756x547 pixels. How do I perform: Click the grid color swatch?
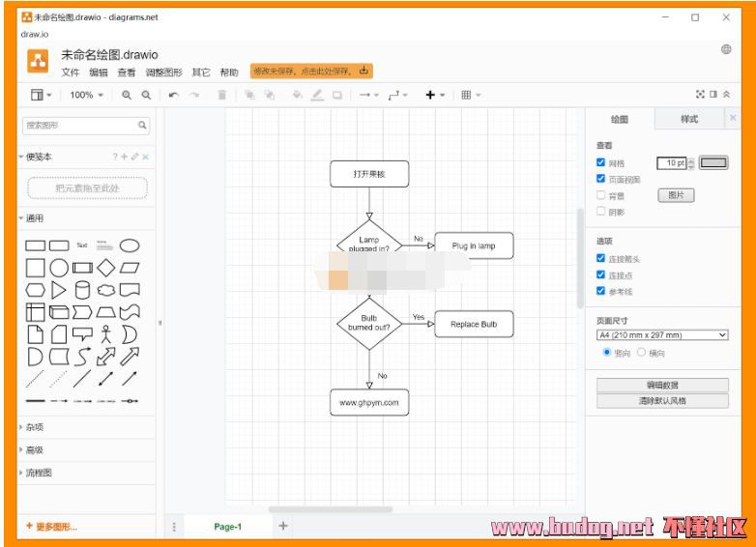tap(714, 162)
